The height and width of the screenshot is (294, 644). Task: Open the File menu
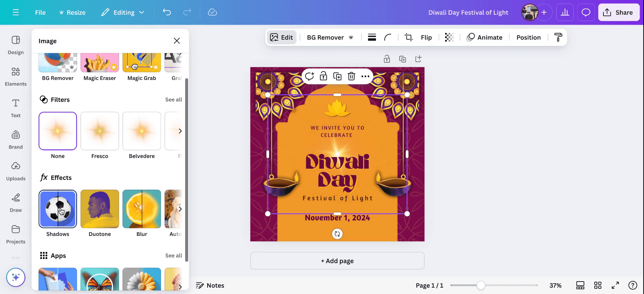pyautogui.click(x=40, y=12)
